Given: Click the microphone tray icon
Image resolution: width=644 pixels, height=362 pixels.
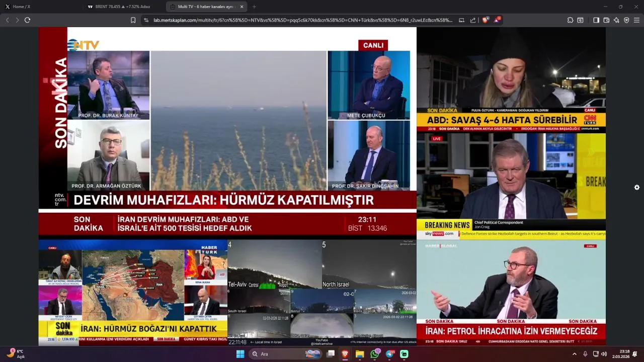Looking at the screenshot, I should tap(585, 354).
